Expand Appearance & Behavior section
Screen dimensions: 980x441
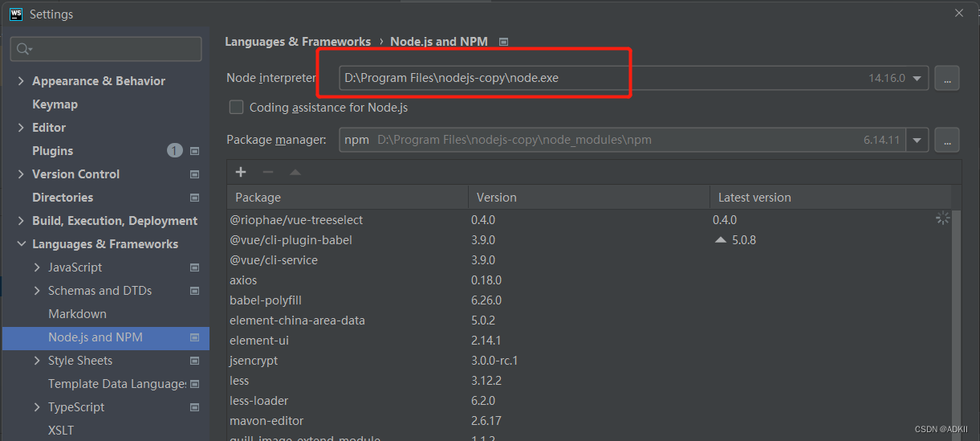tap(21, 81)
